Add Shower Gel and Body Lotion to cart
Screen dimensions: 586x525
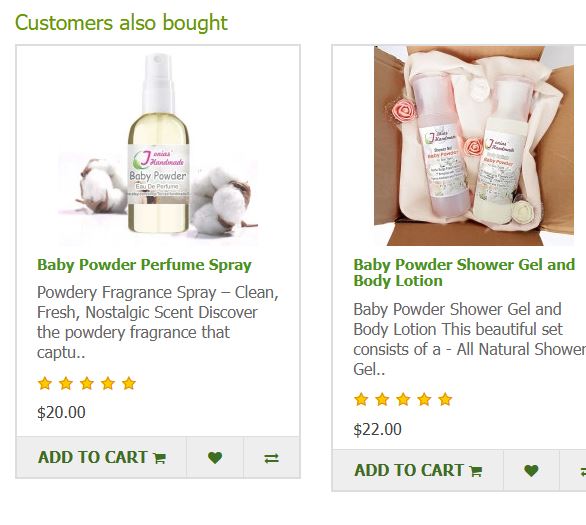coord(418,470)
